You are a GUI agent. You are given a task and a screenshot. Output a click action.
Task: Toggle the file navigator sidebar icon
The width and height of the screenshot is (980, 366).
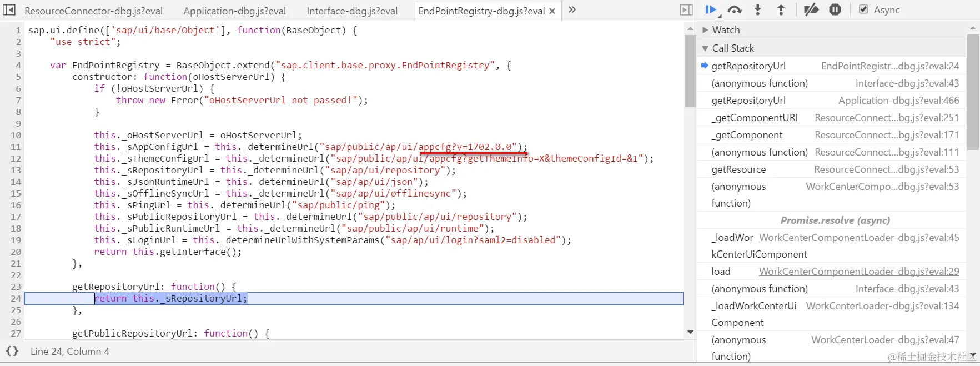point(9,10)
